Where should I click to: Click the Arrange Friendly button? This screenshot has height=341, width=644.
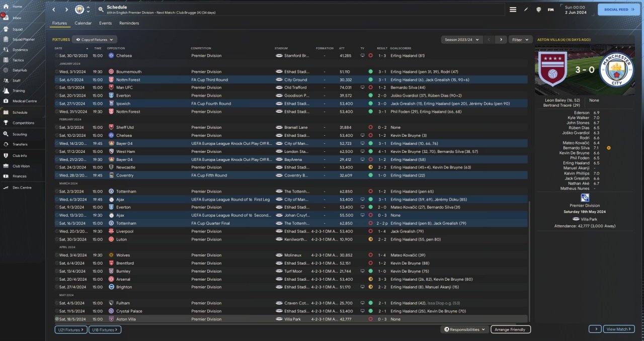[511, 329]
